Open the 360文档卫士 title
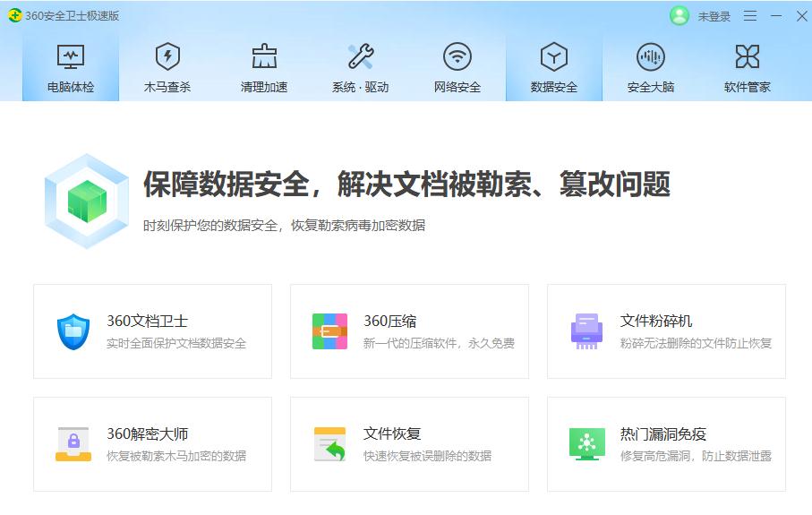 click(x=147, y=321)
